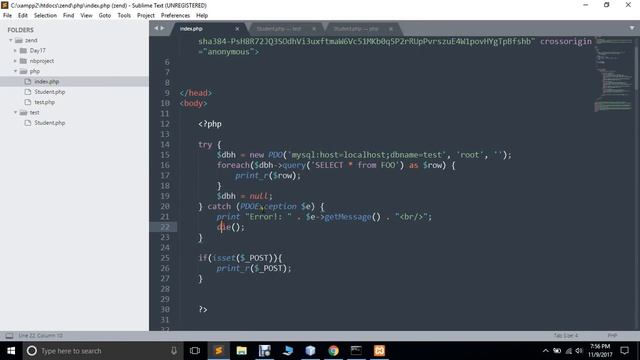Image resolution: width=640 pixels, height=360 pixels.
Task: Click the FOLDERS sidebar heading
Action: coord(20,30)
